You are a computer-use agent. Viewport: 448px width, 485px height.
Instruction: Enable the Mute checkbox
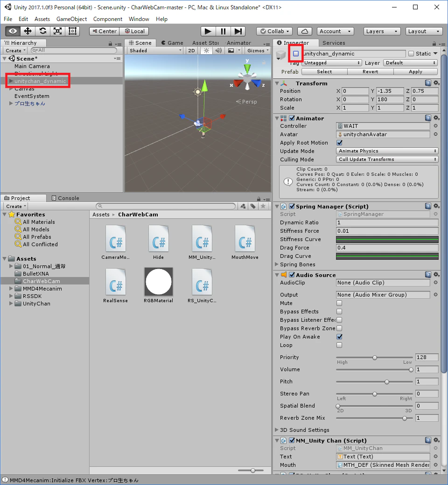click(x=339, y=303)
